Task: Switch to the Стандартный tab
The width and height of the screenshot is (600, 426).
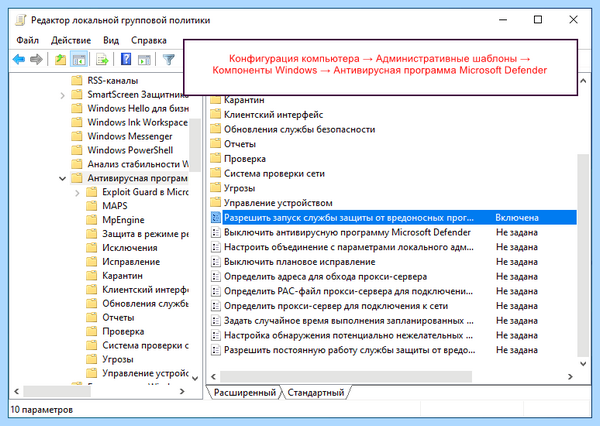Action: 316,392
